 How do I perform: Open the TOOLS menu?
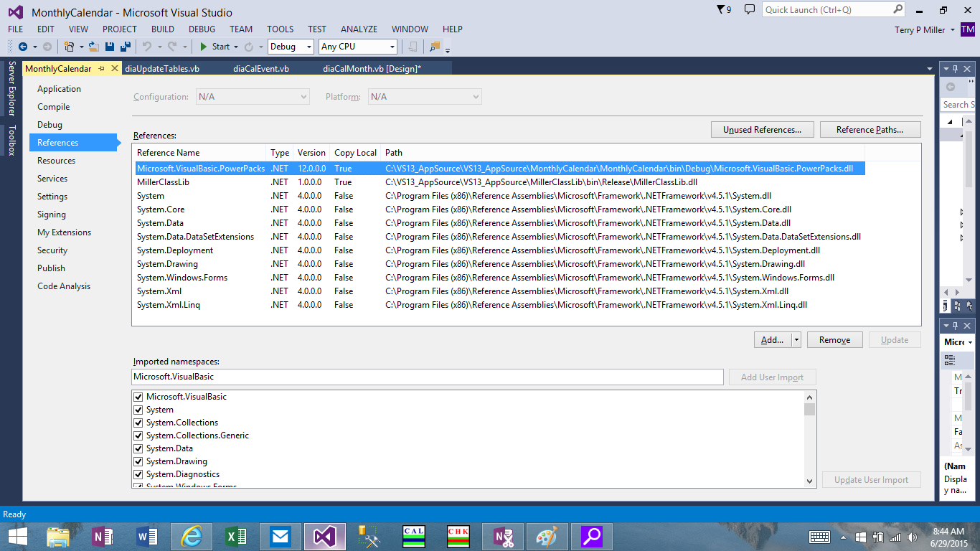point(281,29)
